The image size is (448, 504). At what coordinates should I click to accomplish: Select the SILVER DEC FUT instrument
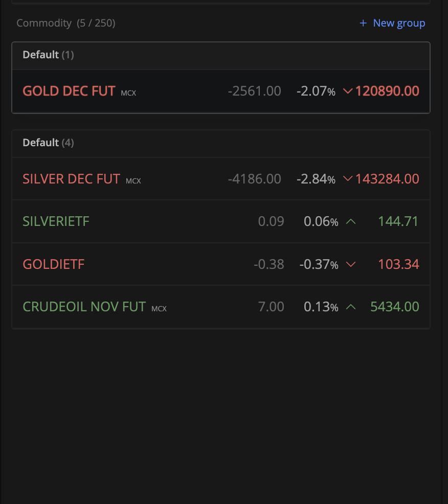(x=71, y=179)
